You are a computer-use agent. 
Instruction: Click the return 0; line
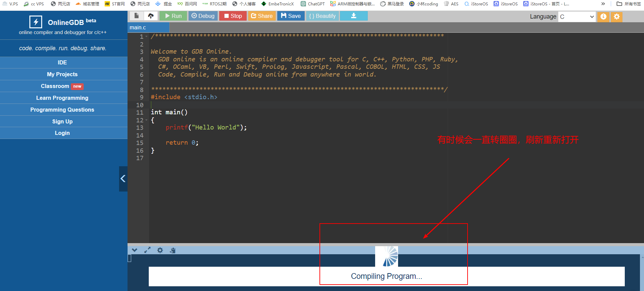[x=182, y=143]
